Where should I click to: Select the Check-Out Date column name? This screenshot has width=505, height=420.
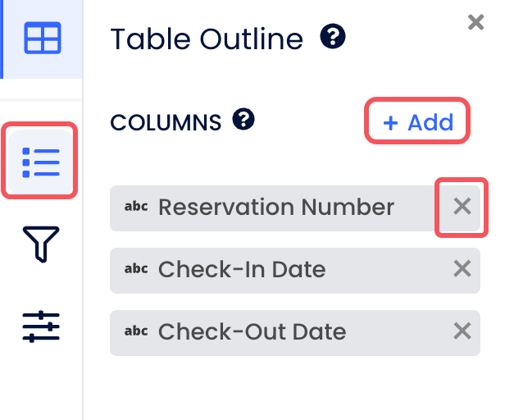pos(252,331)
